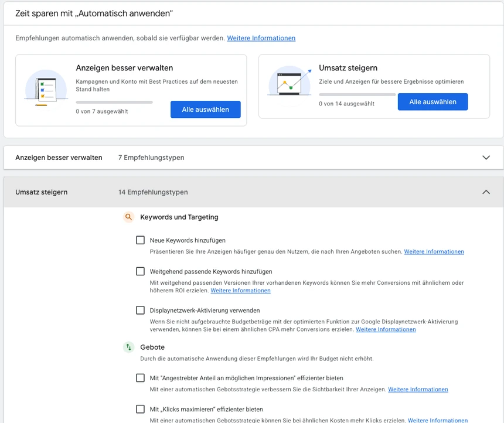Click the Gebote arrows icon
504x423 pixels.
[128, 347]
